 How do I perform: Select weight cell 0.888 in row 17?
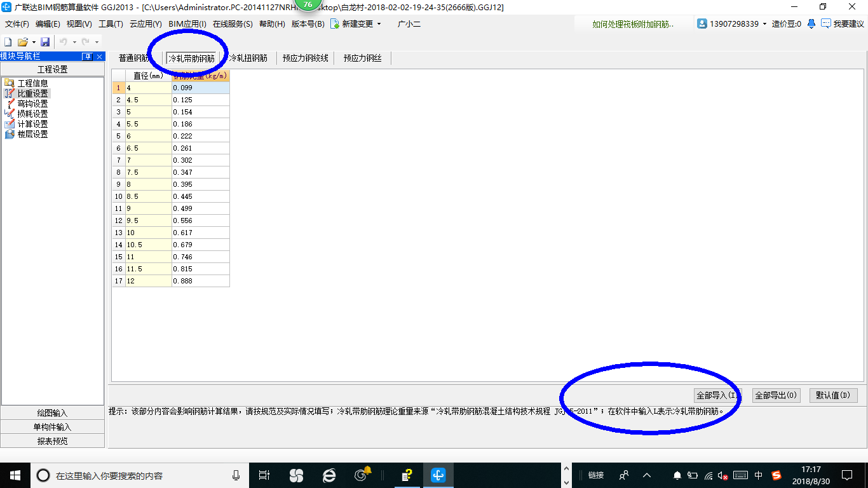coord(201,281)
